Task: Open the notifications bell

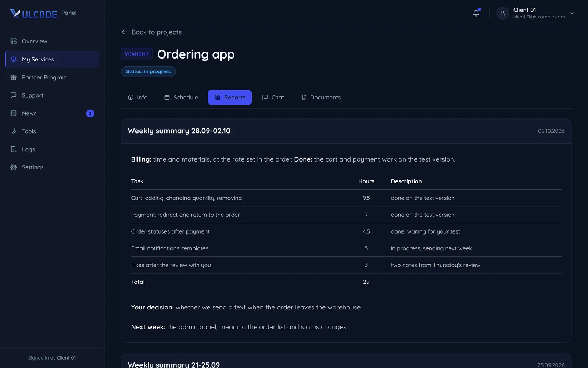Action: point(476,13)
